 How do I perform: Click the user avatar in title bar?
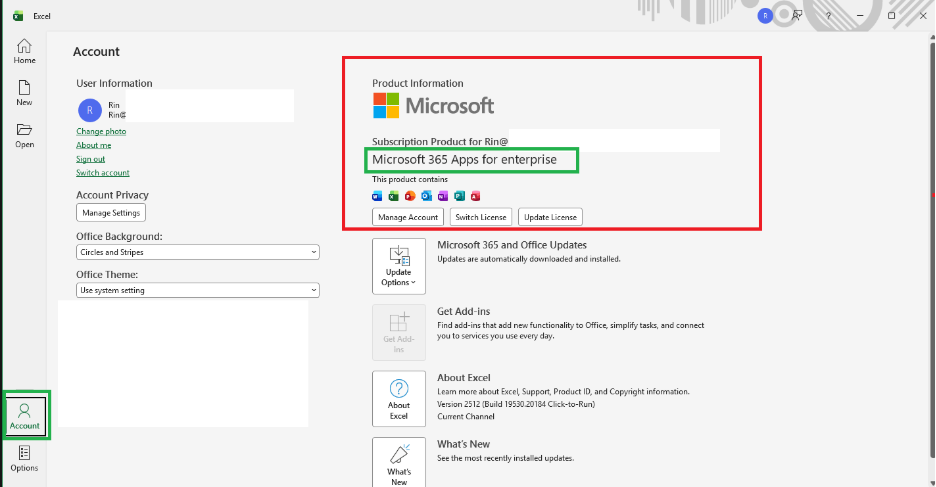765,16
